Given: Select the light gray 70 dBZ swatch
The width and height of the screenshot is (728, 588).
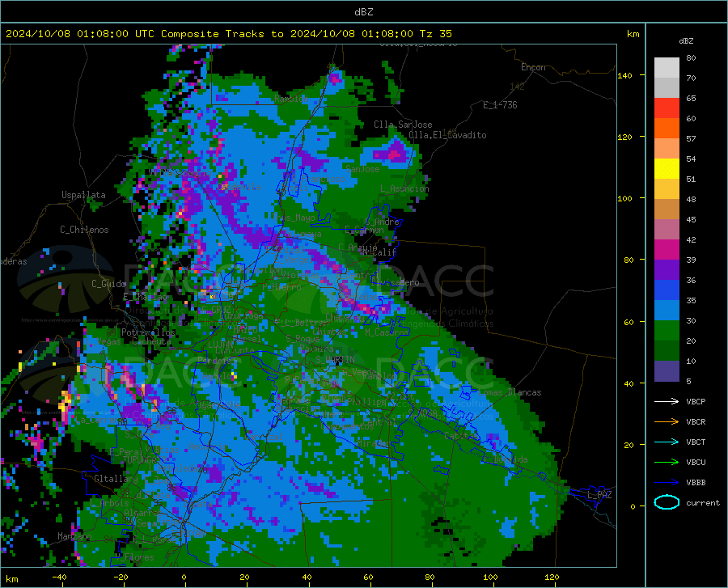Looking at the screenshot, I should (x=667, y=68).
